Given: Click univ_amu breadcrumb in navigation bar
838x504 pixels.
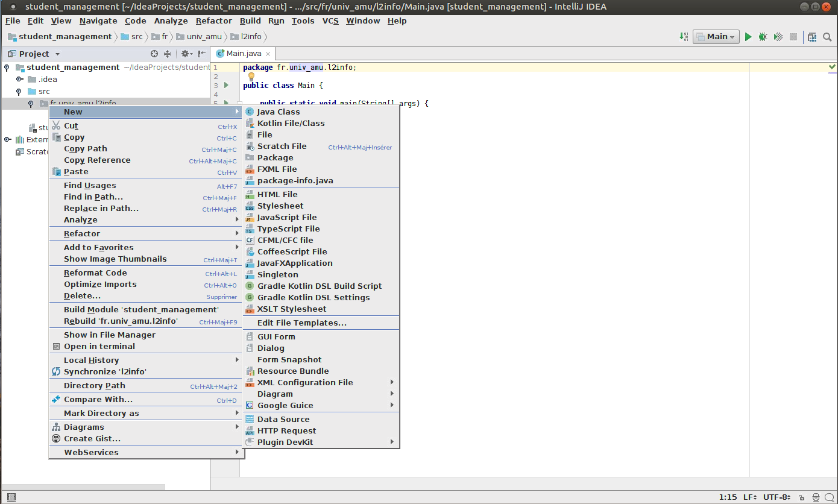Looking at the screenshot, I should [x=200, y=37].
